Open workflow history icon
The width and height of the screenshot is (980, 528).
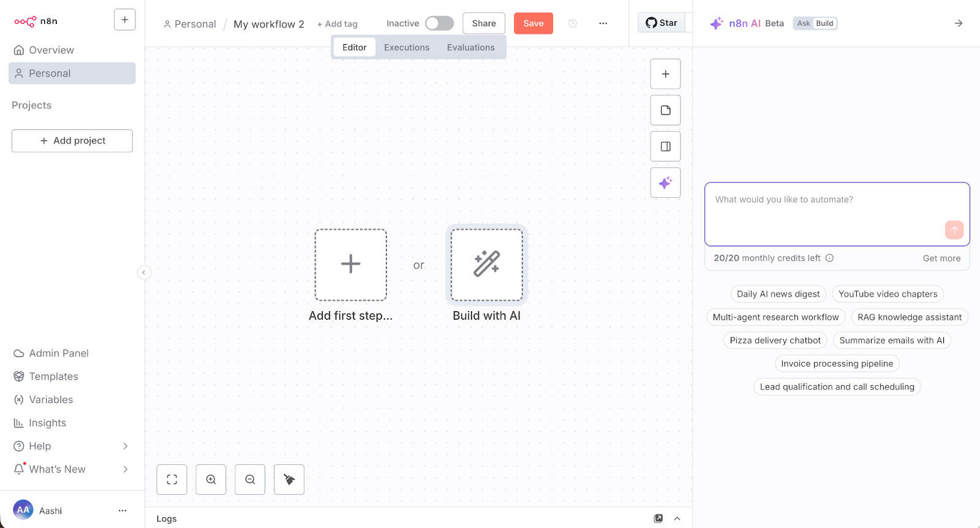tap(573, 23)
